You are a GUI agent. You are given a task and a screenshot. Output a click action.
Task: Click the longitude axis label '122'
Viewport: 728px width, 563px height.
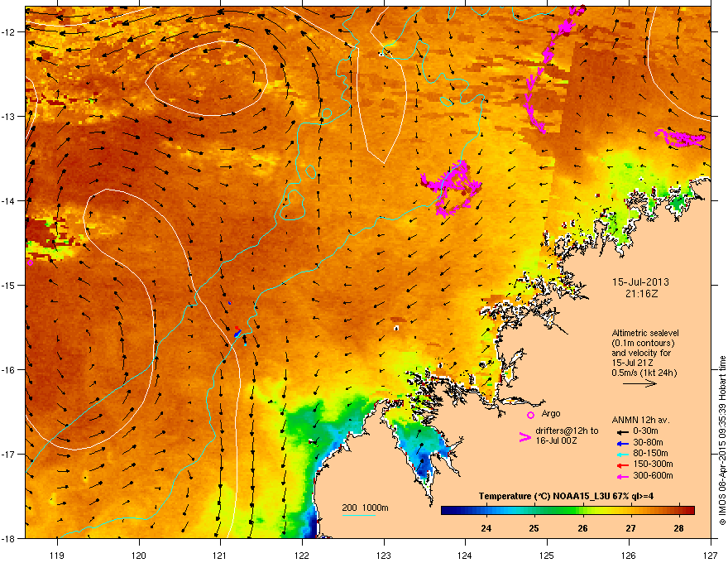pyautogui.click(x=302, y=556)
